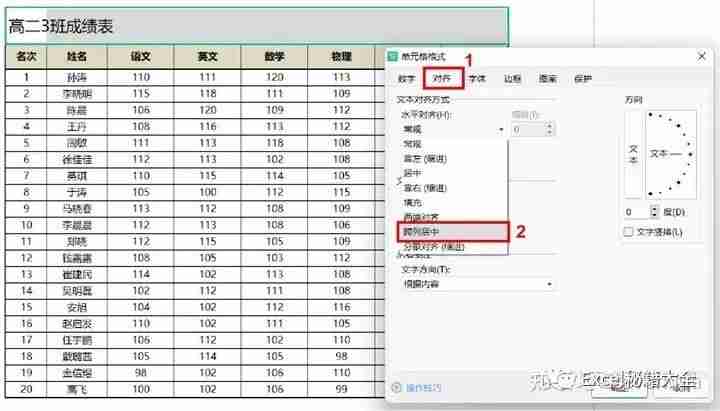Collapse the 水平对齐 dropdown arrow
Screen dimensions: 720x411
click(501, 130)
